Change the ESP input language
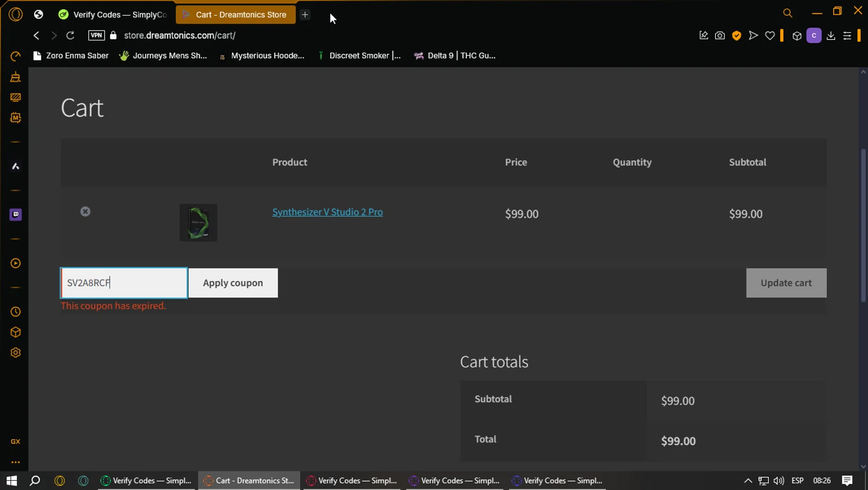Viewport: 868px width, 490px height. (797, 481)
